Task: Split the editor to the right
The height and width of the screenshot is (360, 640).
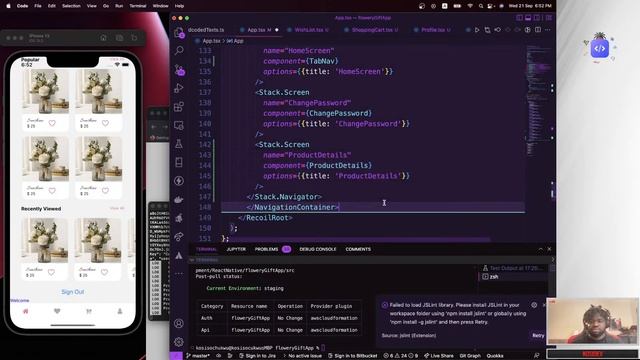Action: (538, 30)
